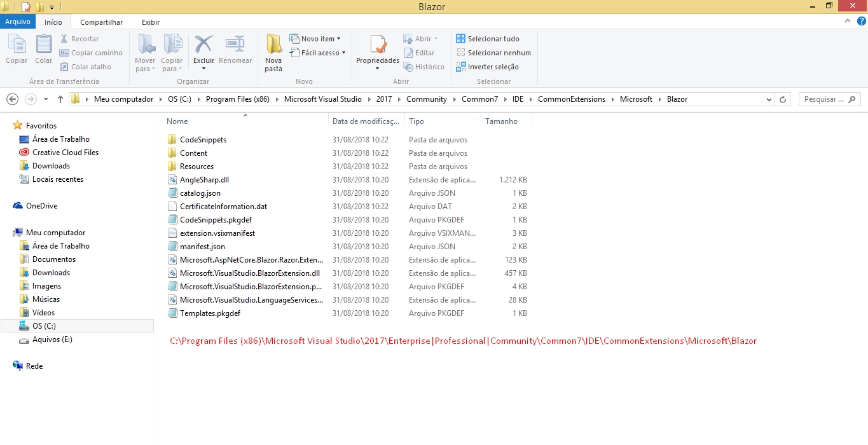Select the Excluir tool to delete
Screen dimensions: 868x445
[x=203, y=51]
